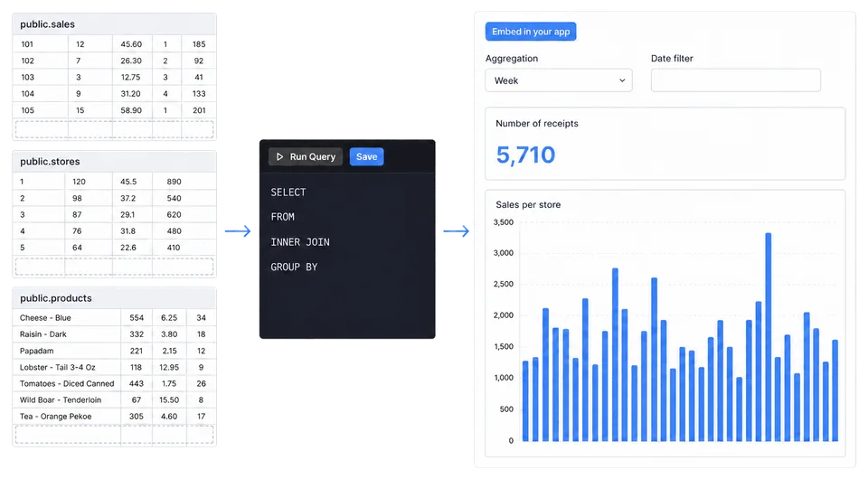Click cell 480 in public.stores
Screen dimensions: 868x479
pos(174,231)
